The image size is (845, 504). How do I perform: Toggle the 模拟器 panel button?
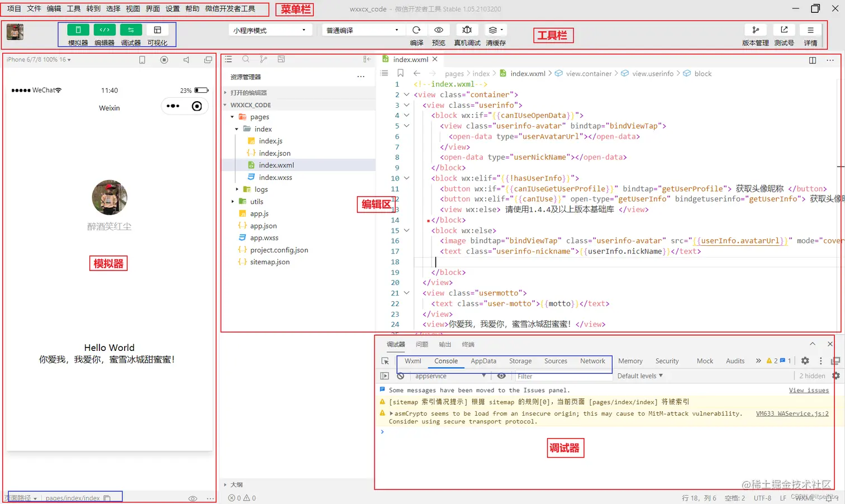coord(78,30)
